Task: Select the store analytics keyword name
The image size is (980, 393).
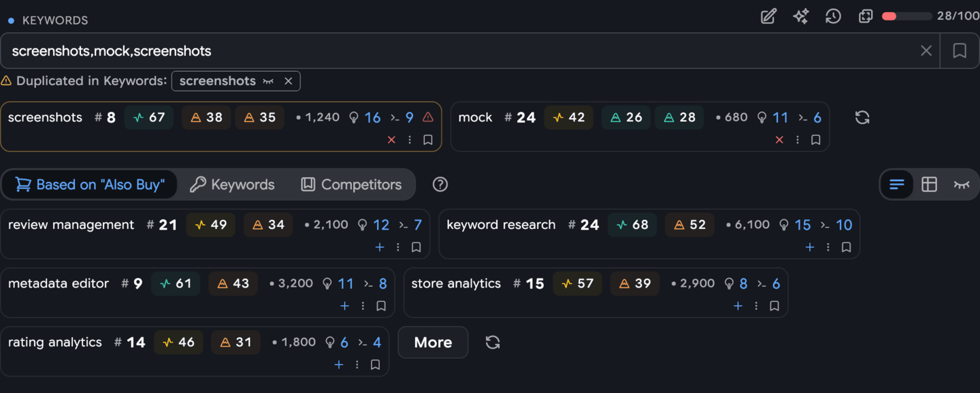Action: click(x=456, y=283)
